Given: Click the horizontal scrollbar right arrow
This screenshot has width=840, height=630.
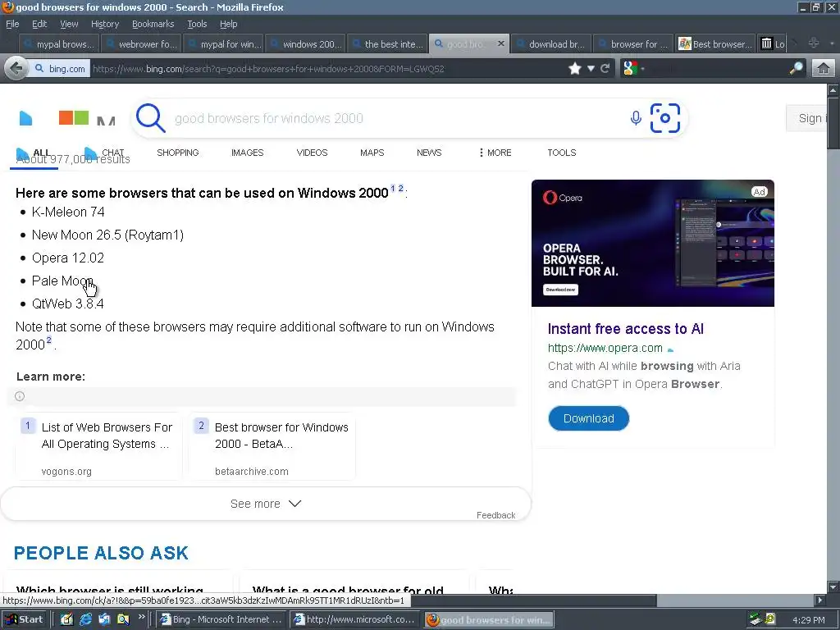Looking at the screenshot, I should [819, 600].
